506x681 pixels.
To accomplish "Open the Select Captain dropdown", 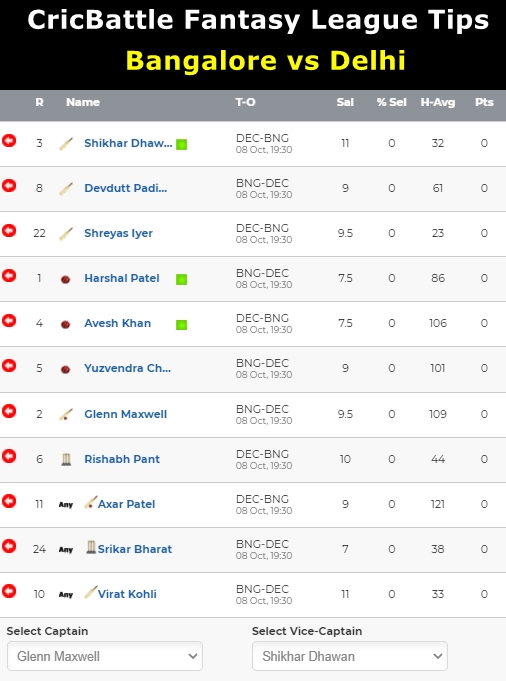I will tap(105, 656).
